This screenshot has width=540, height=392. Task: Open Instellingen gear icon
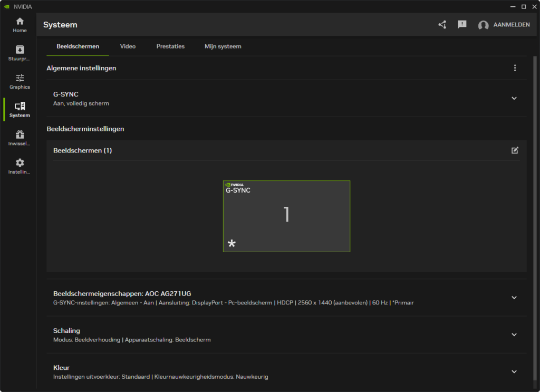20,166
